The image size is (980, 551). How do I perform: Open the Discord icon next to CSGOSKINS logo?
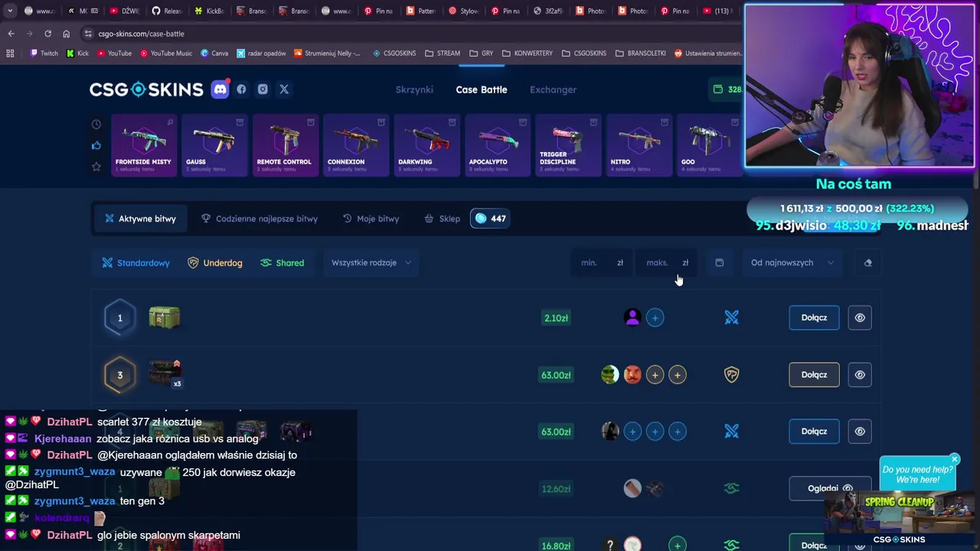click(x=220, y=90)
